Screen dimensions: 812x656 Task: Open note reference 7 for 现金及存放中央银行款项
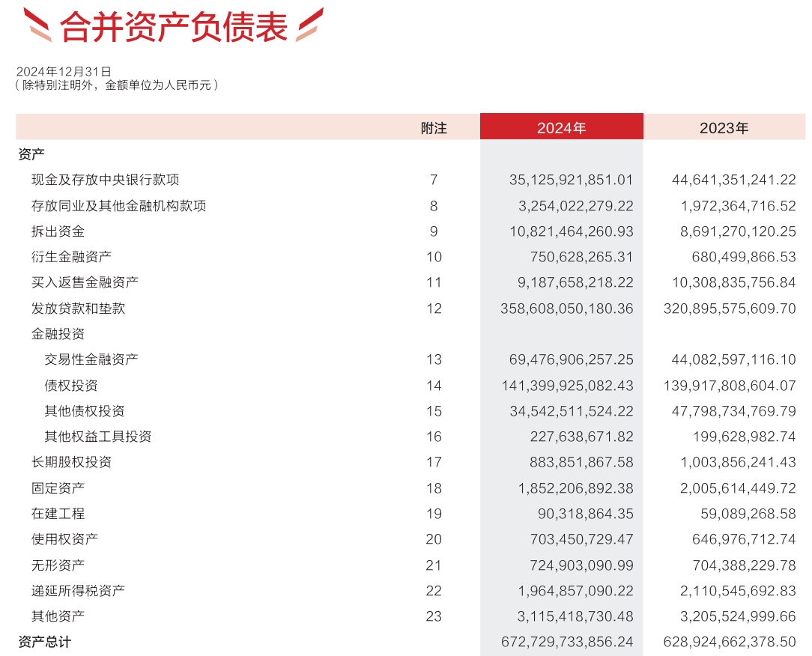434,180
